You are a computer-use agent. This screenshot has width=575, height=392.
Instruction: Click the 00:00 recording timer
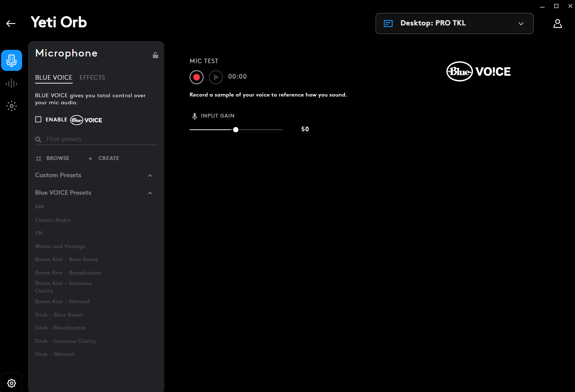pos(237,77)
